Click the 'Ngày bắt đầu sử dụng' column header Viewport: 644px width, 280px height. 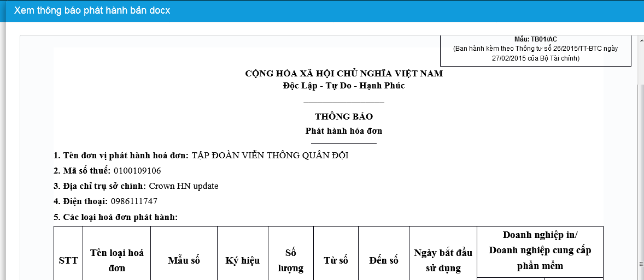pos(443,260)
